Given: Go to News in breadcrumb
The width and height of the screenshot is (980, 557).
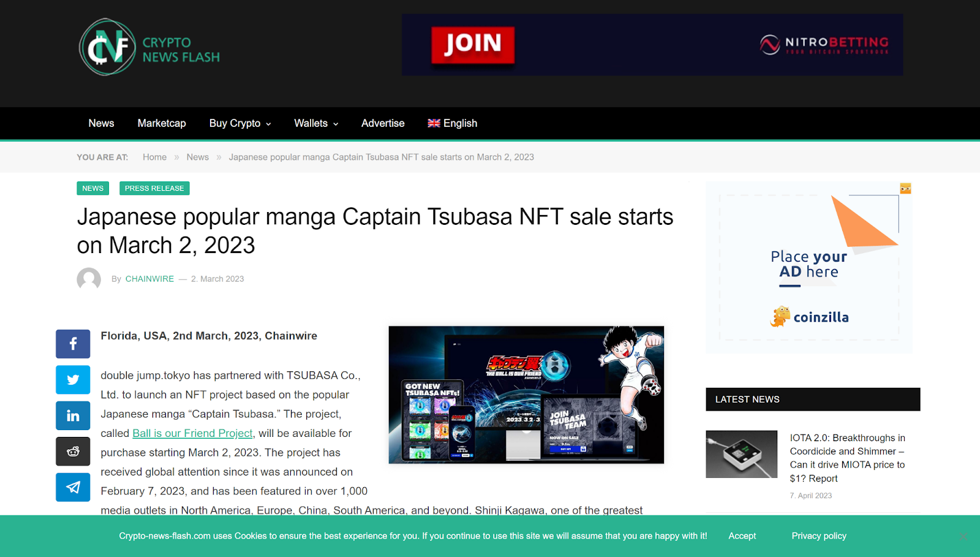Looking at the screenshot, I should tap(198, 157).
